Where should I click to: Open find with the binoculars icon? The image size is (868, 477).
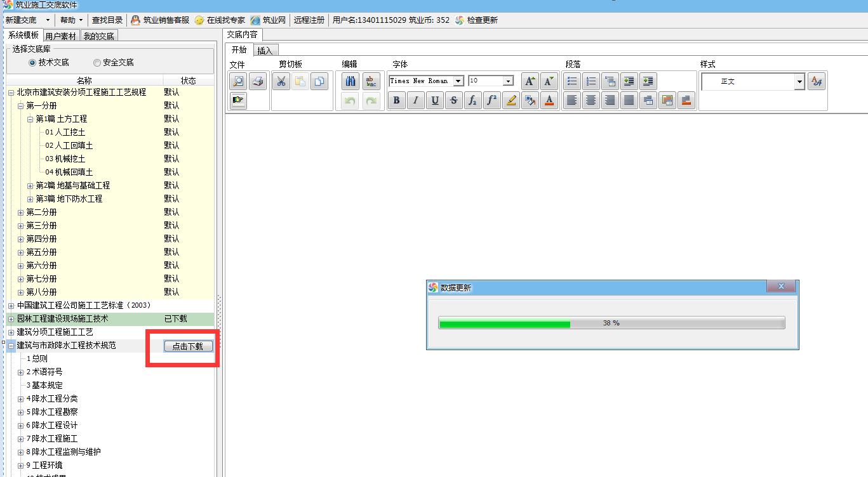(x=351, y=81)
